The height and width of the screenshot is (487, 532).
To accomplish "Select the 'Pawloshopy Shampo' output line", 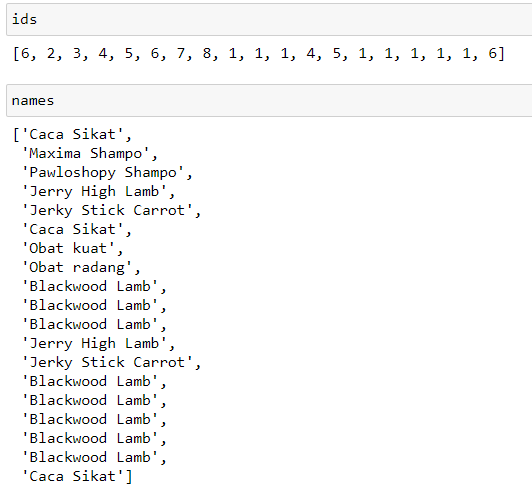I will click(107, 172).
